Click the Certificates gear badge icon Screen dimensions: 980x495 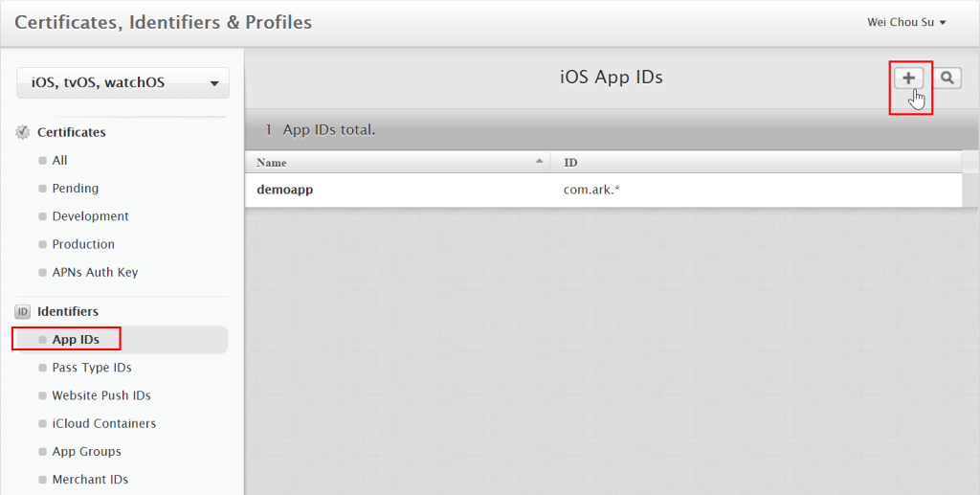pyautogui.click(x=23, y=132)
